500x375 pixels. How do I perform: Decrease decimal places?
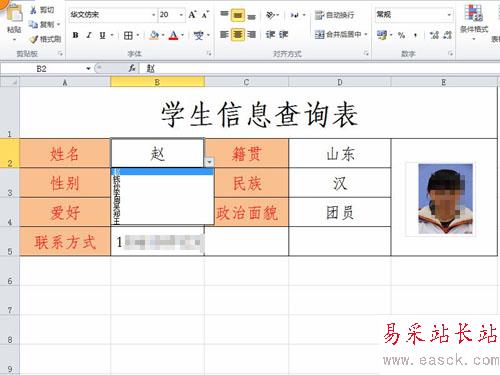tap(448, 35)
